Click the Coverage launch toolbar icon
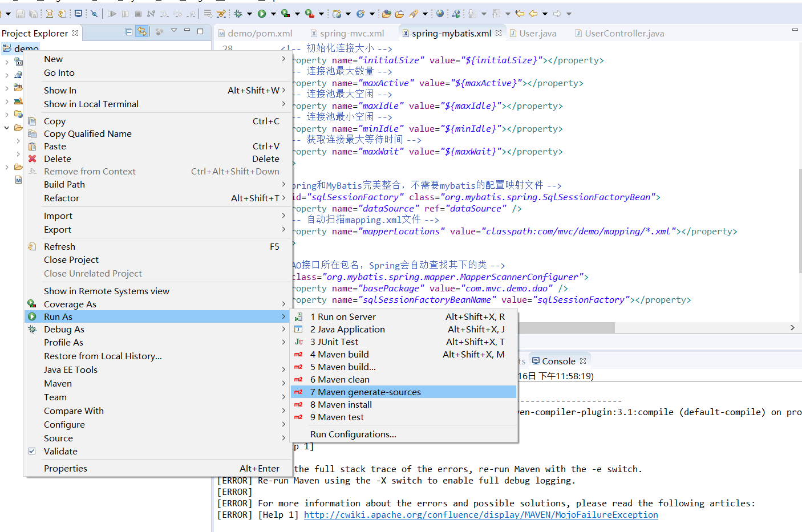The image size is (802, 532). 284,13
